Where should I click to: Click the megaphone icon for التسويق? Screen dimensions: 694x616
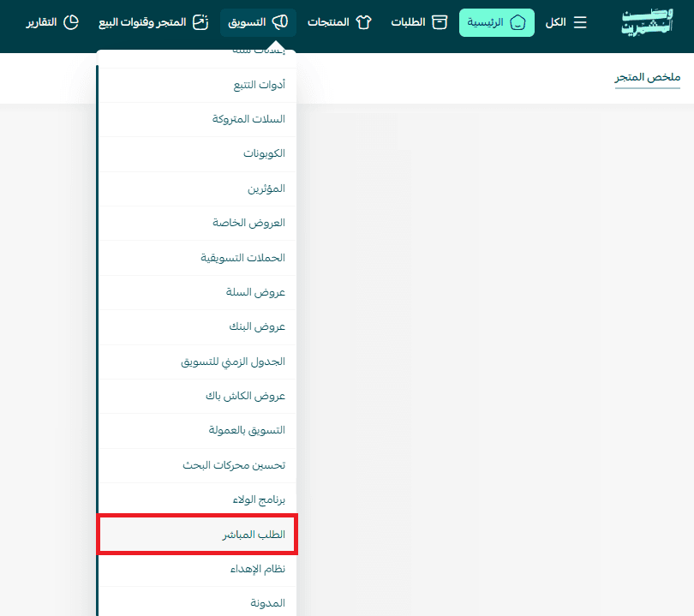[279, 22]
